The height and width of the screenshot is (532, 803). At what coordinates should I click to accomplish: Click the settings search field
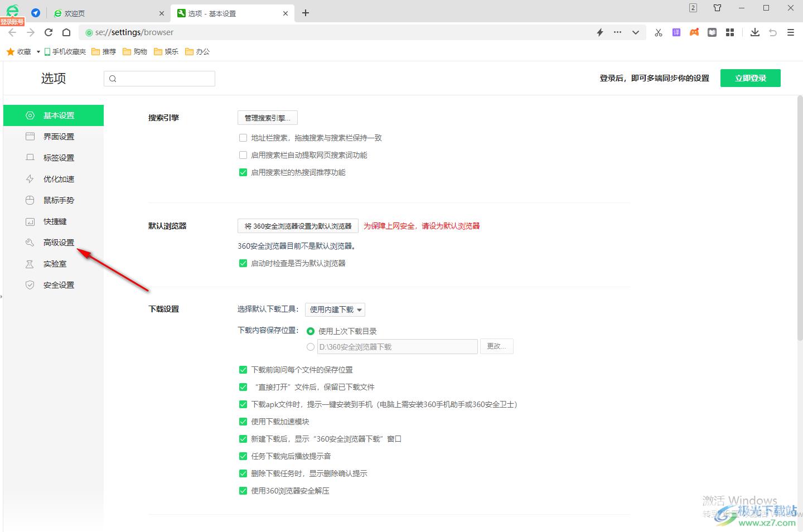[159, 79]
